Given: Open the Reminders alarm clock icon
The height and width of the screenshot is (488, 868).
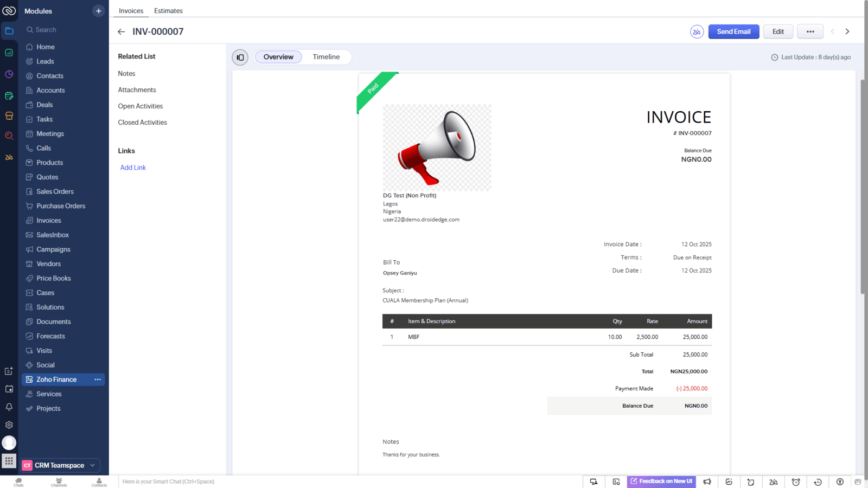Looking at the screenshot, I should pos(795,481).
